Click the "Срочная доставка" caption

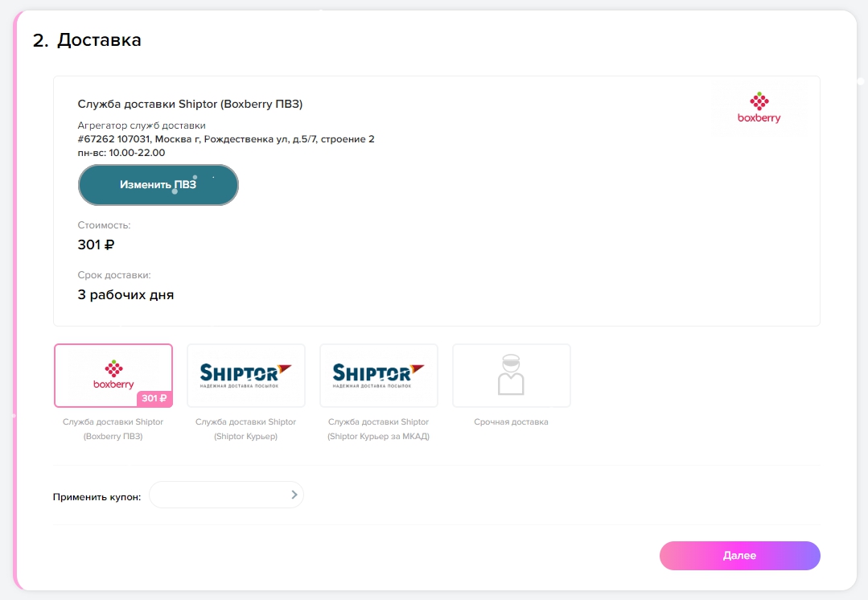[x=511, y=422]
